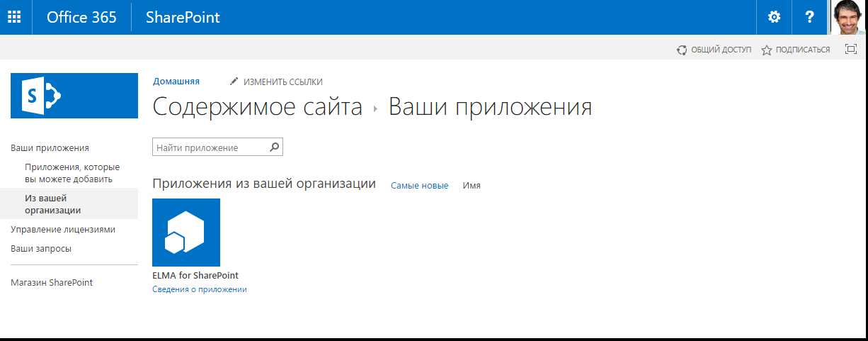This screenshot has height=341, width=868.
Task: Click the help question mark icon
Action: [x=810, y=17]
